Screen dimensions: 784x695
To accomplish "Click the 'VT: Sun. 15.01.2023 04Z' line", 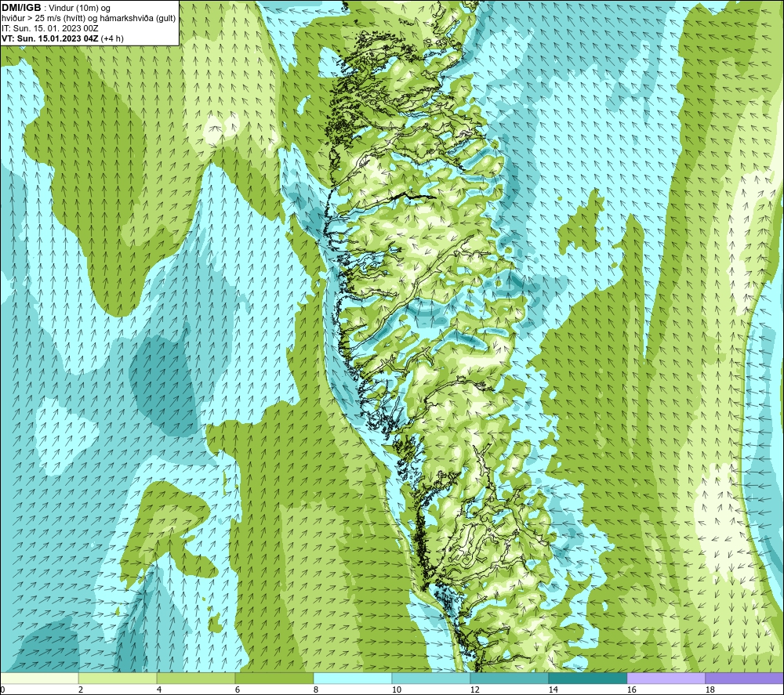I will (50, 38).
